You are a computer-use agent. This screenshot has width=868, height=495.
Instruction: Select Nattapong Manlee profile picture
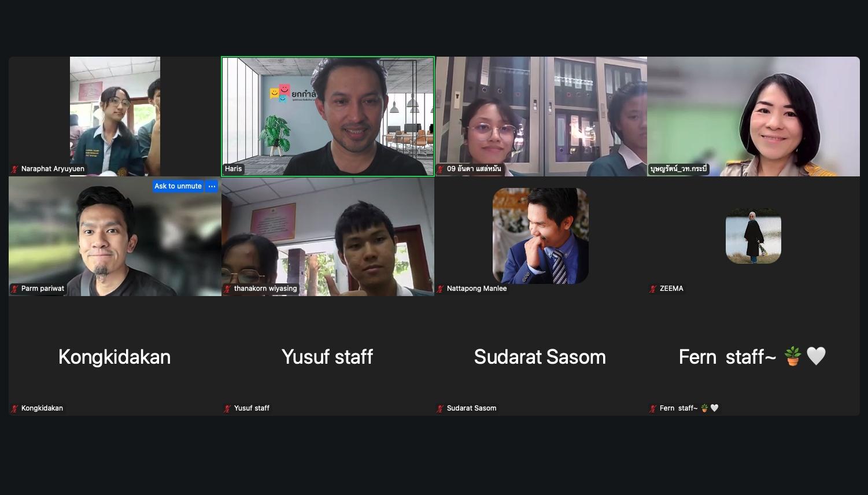pos(541,236)
